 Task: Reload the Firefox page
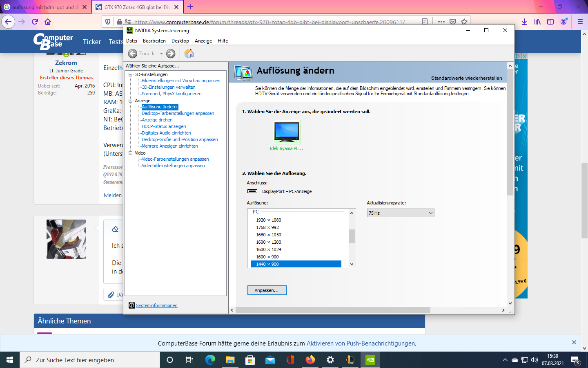click(x=35, y=22)
